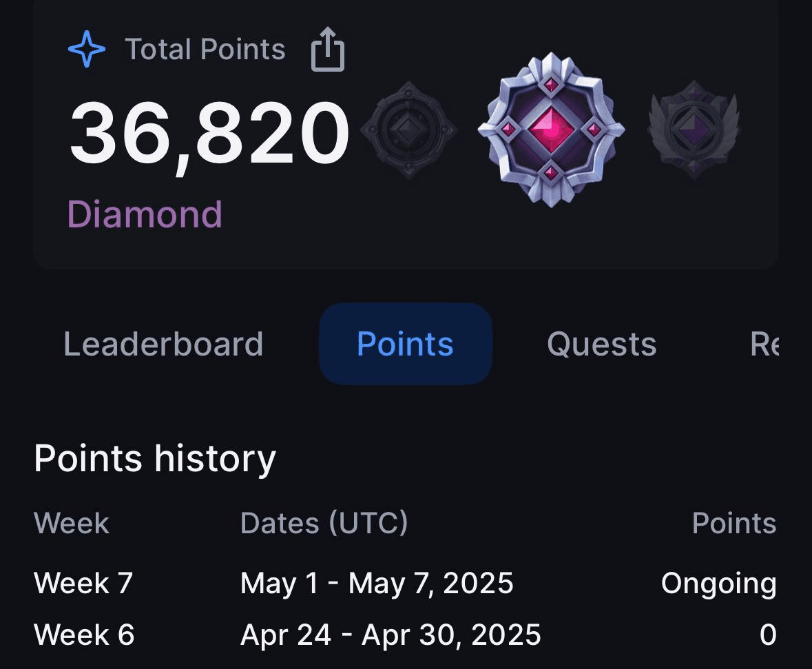Viewport: 812px width, 669px height.
Task: Click the blue four-point star icon
Action: [x=87, y=49]
